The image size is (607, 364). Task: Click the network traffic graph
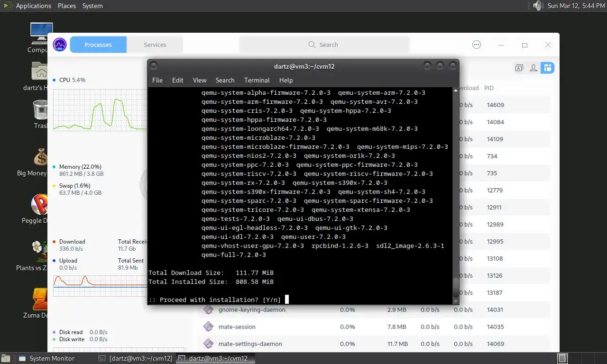click(x=100, y=285)
